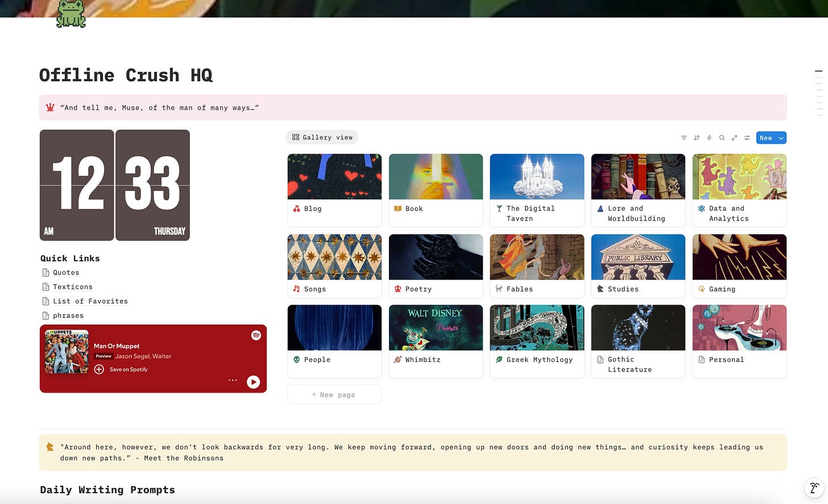This screenshot has width=828, height=504.
Task: Open the People gallery card
Action: [x=334, y=341]
